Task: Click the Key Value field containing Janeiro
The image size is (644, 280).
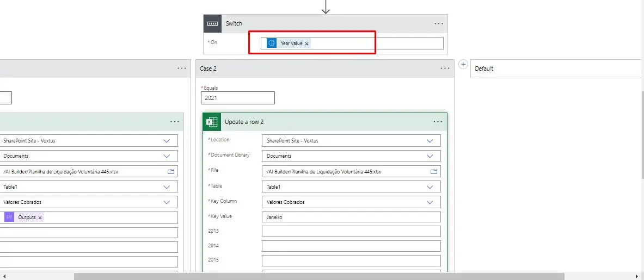Action: click(351, 217)
